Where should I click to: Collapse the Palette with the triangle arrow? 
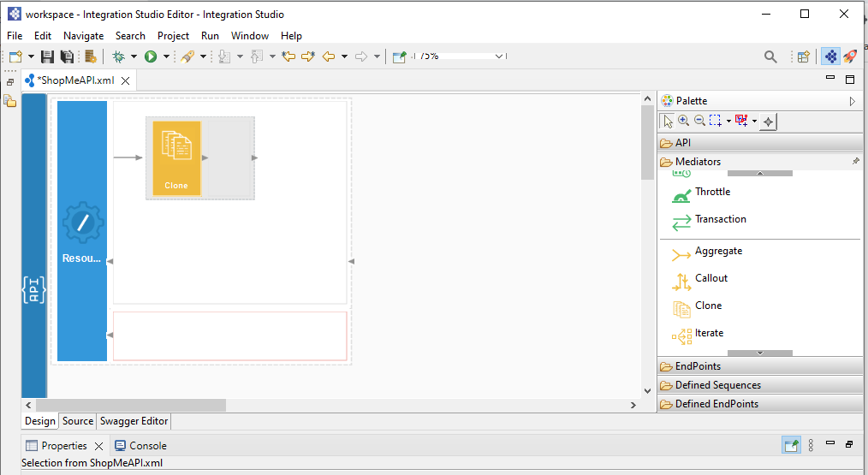tap(853, 101)
